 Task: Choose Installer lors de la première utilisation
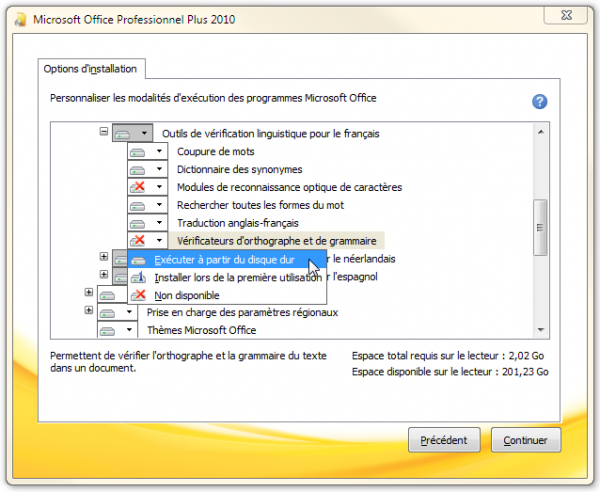point(227,277)
